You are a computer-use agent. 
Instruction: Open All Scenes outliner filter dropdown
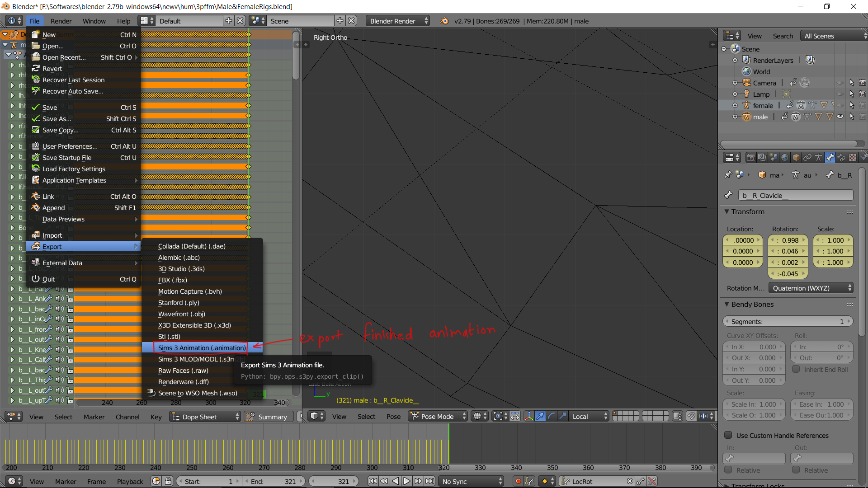[x=833, y=36]
